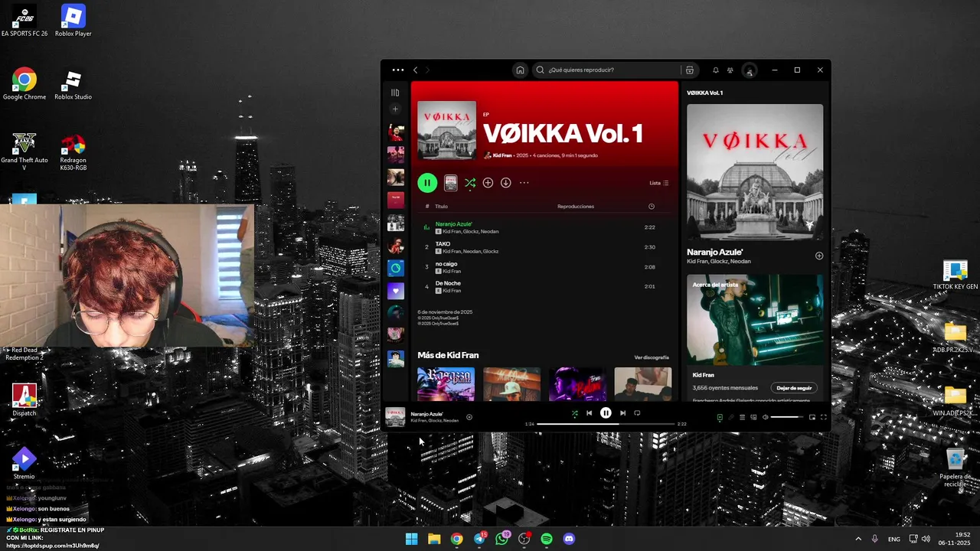Go back with Spotify's back arrow
Screen dimensions: 980x551
[416, 70]
